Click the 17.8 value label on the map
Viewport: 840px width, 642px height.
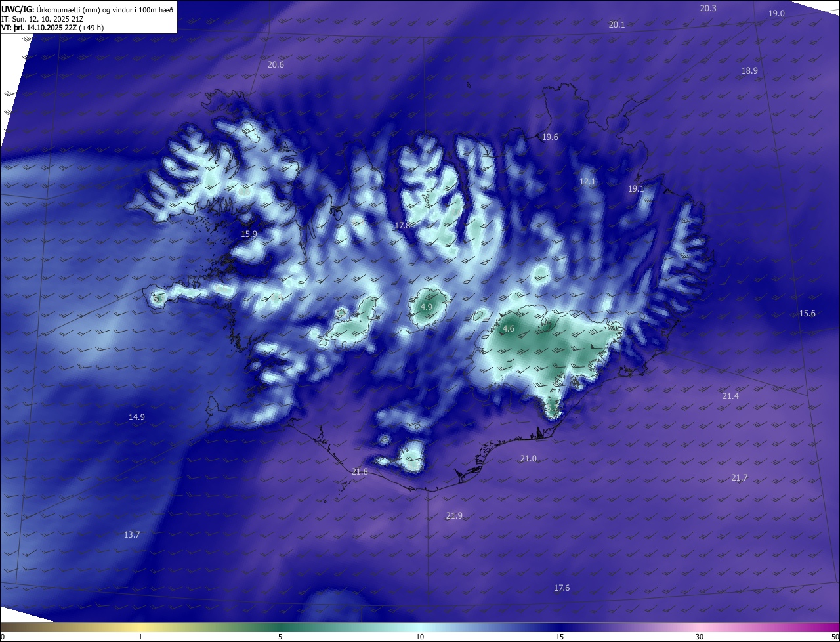(x=402, y=225)
